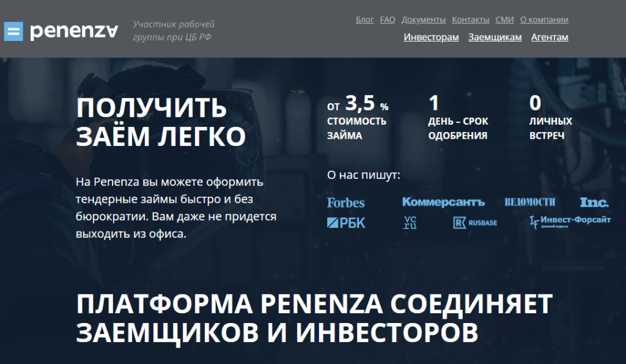
Task: Click the Penenza logo icon
Action: tap(13, 31)
